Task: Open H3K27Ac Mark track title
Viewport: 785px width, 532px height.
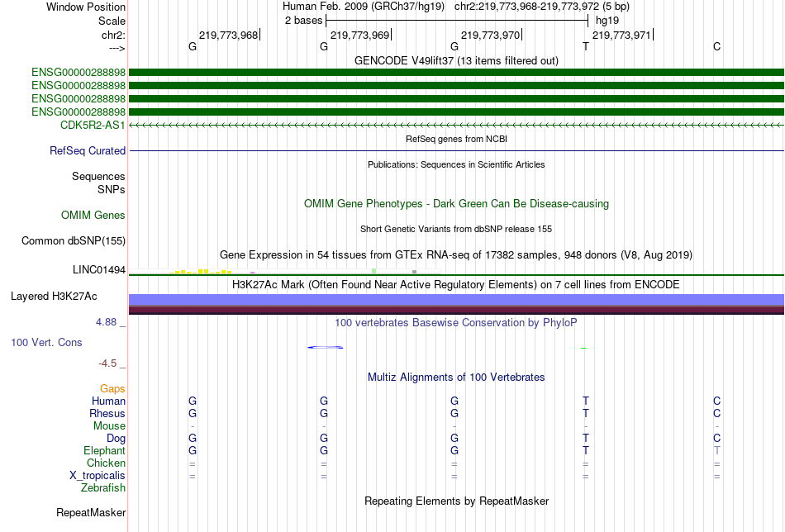Action: 456,285
